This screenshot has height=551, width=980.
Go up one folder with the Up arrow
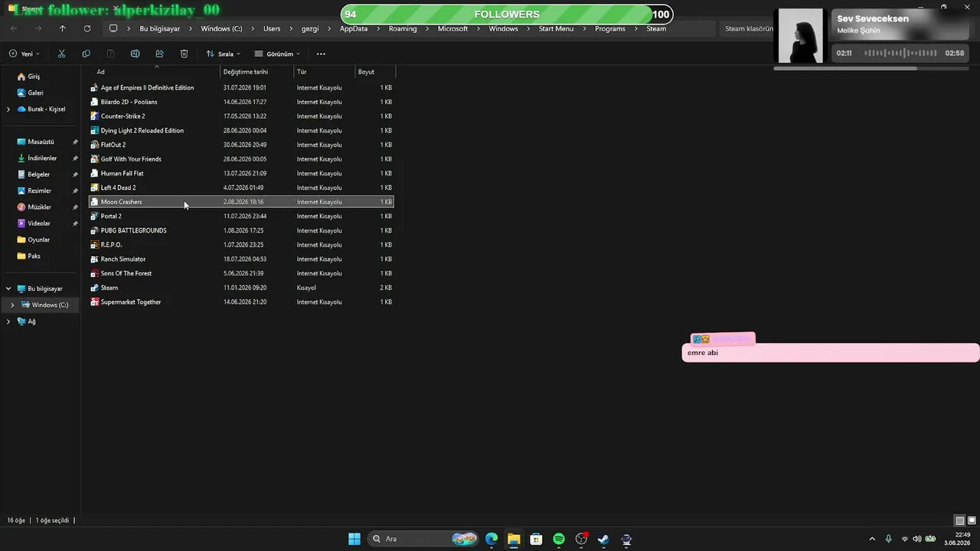click(x=63, y=28)
